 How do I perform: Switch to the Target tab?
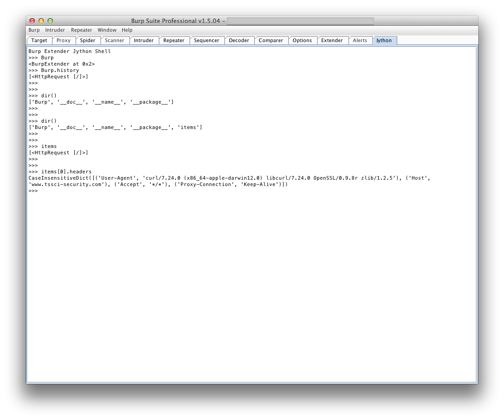tap(39, 40)
